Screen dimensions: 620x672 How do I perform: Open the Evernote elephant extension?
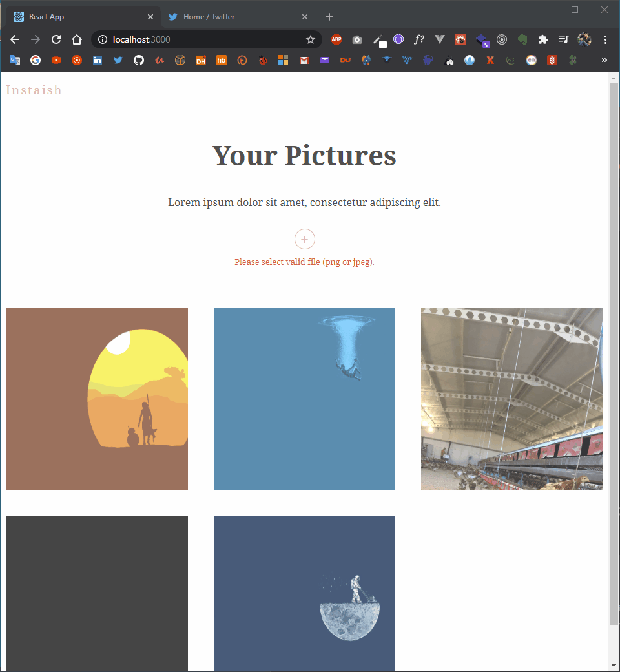(522, 39)
